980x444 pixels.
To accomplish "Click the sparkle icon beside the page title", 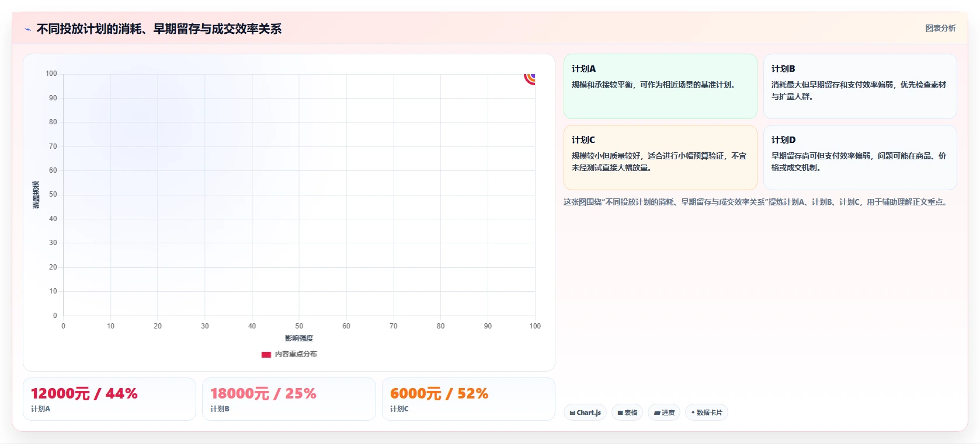I will click(27, 29).
